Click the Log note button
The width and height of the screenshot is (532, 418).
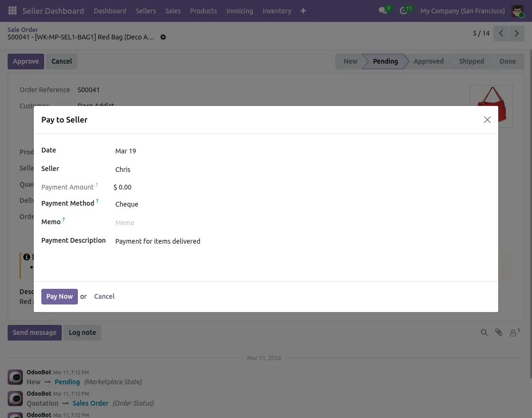[82, 332]
